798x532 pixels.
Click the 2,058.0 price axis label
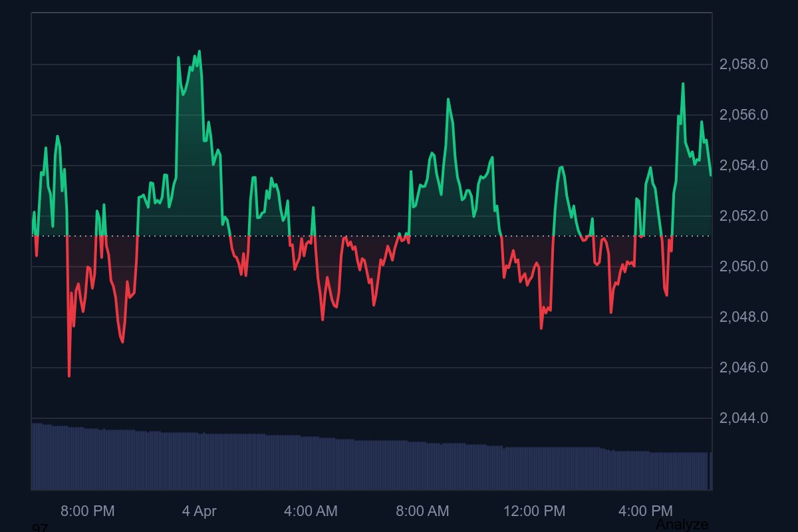point(743,65)
